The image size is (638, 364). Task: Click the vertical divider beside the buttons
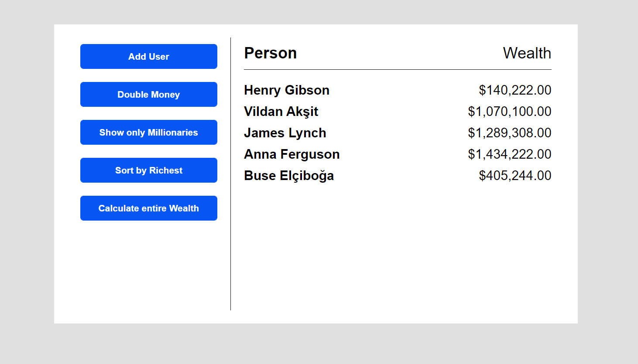pyautogui.click(x=231, y=174)
